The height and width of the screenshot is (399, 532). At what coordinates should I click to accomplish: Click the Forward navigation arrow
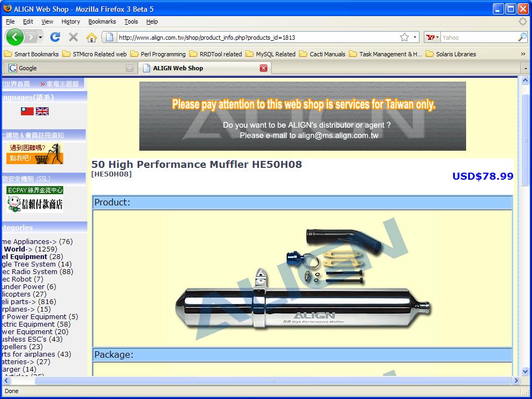click(31, 37)
